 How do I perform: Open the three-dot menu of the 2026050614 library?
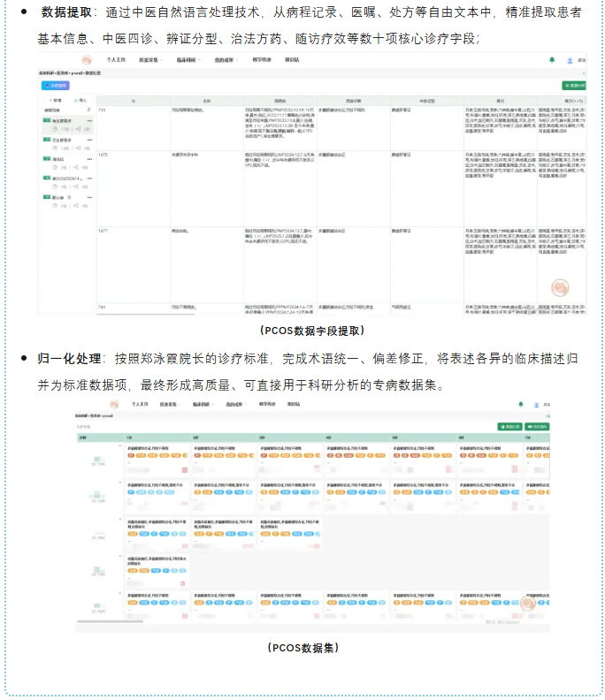[x=90, y=179]
